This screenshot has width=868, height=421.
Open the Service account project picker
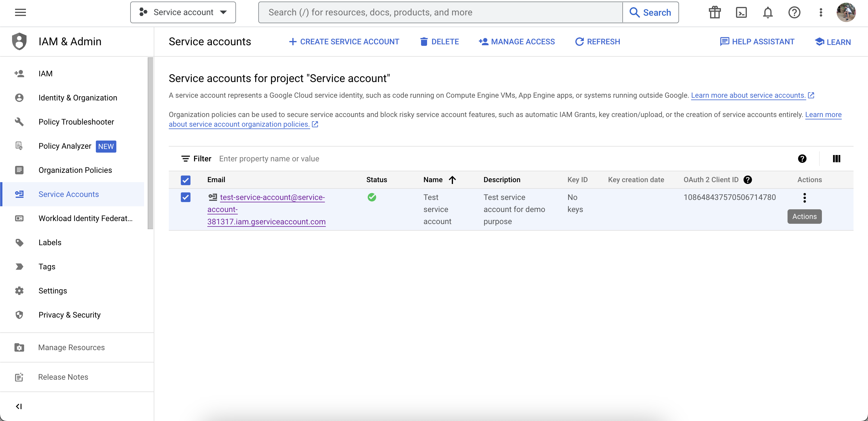183,12
